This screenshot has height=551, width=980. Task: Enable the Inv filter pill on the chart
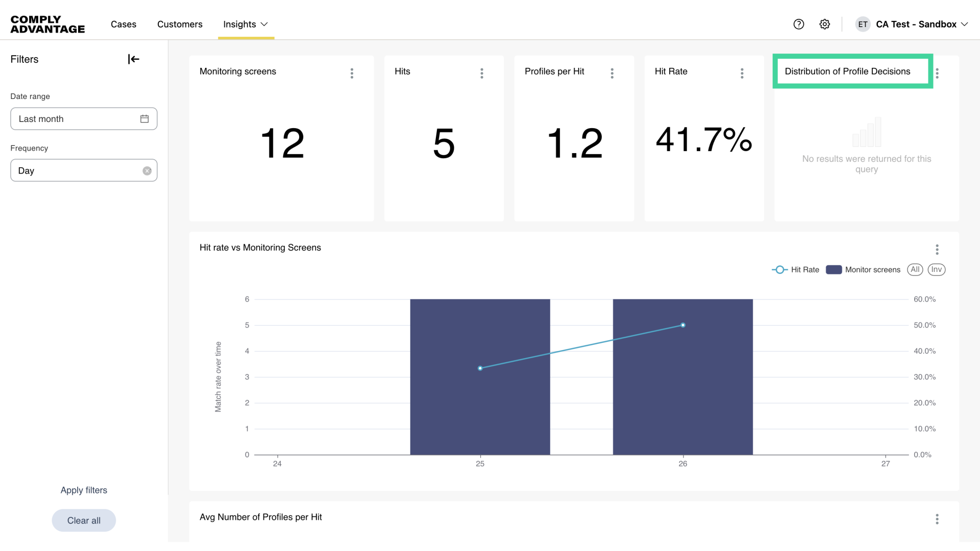(936, 269)
